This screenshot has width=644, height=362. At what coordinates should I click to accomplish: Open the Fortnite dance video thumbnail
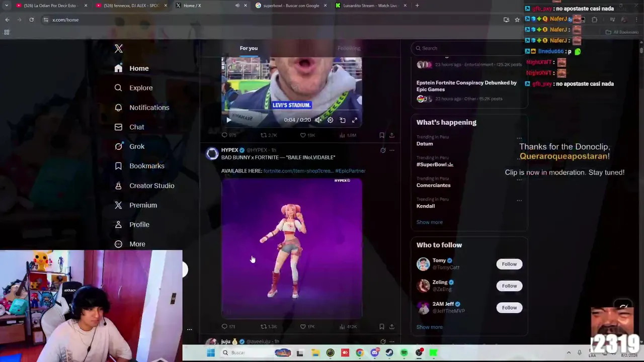(x=292, y=248)
